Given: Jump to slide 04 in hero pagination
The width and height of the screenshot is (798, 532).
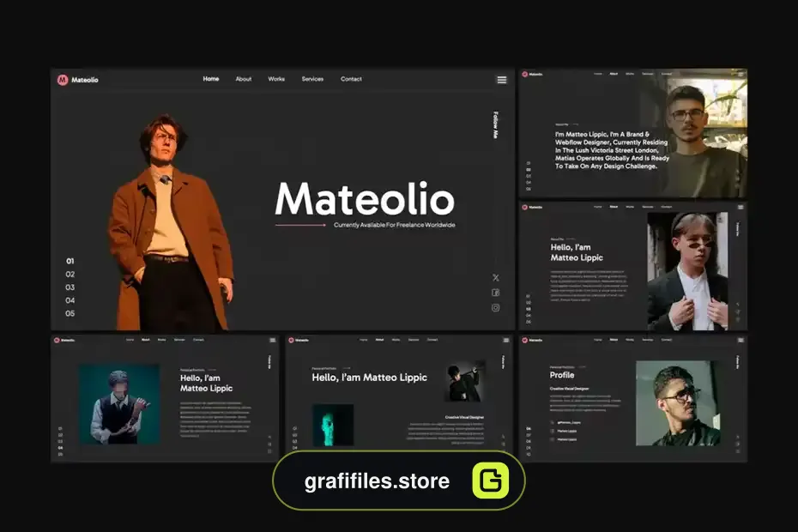Looking at the screenshot, I should [x=70, y=300].
